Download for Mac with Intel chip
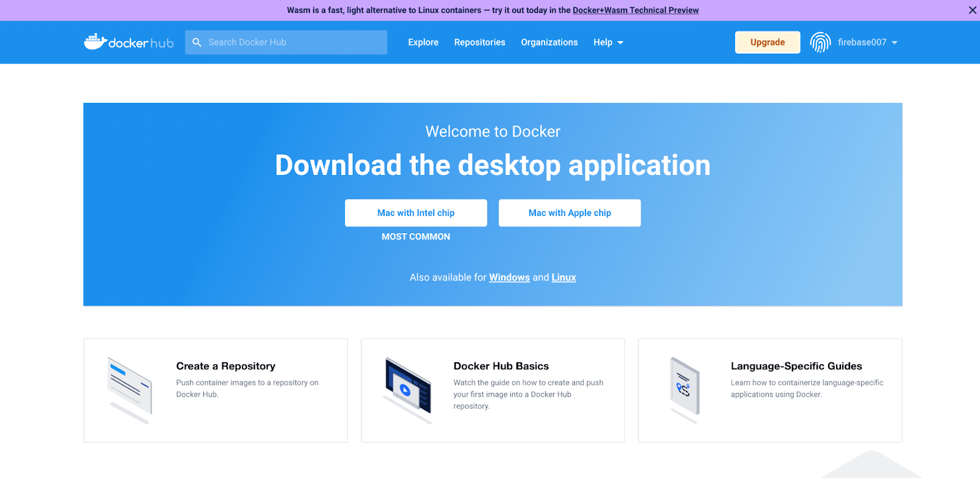This screenshot has width=980, height=478. tap(416, 213)
